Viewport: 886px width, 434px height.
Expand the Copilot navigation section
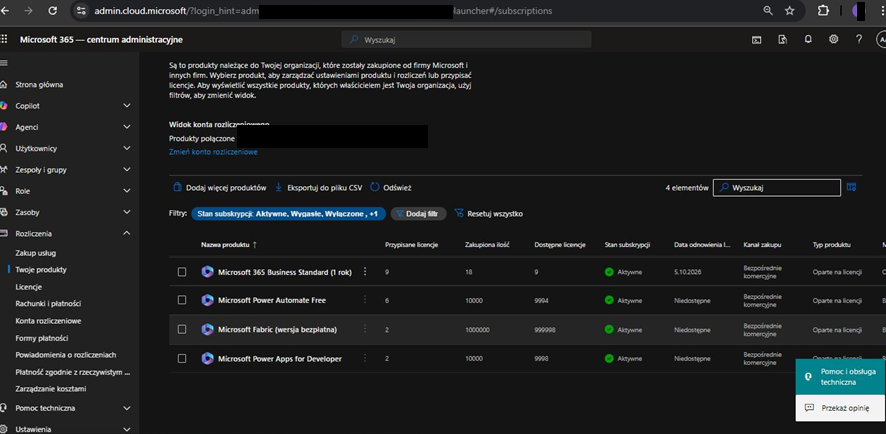coord(127,106)
